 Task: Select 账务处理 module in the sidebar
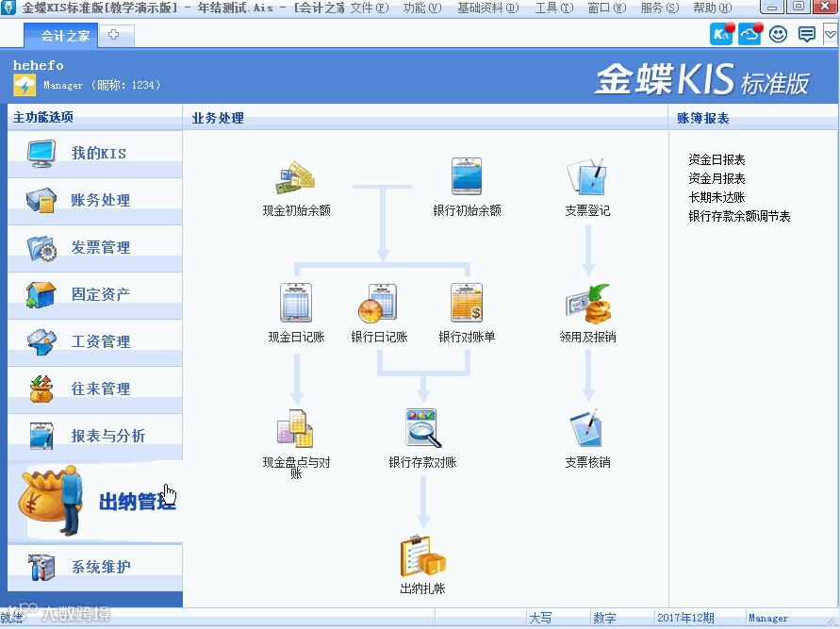(95, 201)
